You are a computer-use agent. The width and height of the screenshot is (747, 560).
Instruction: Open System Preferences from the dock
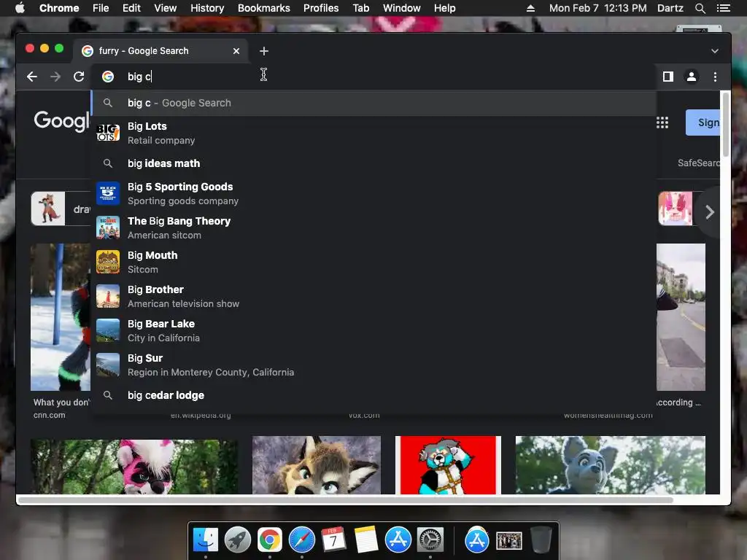(x=430, y=540)
